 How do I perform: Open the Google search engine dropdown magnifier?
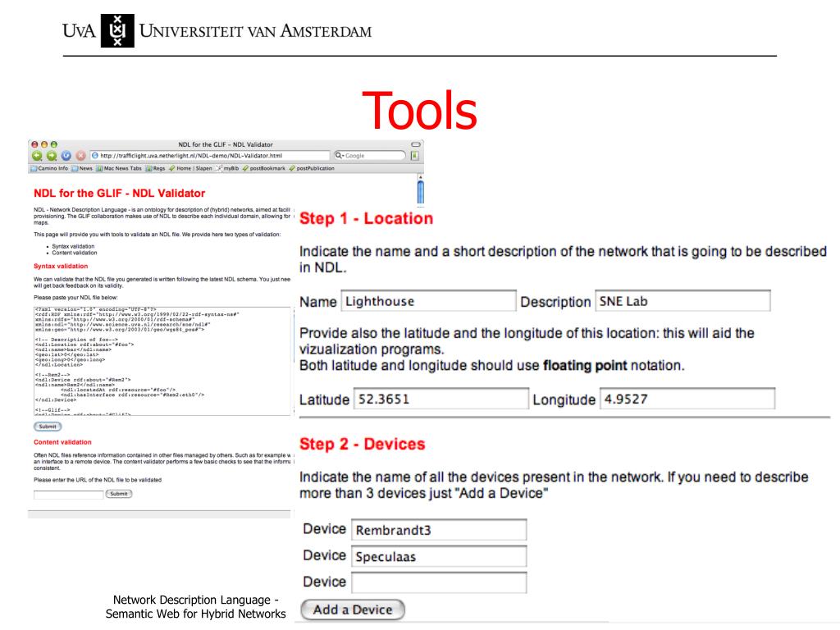[x=339, y=156]
